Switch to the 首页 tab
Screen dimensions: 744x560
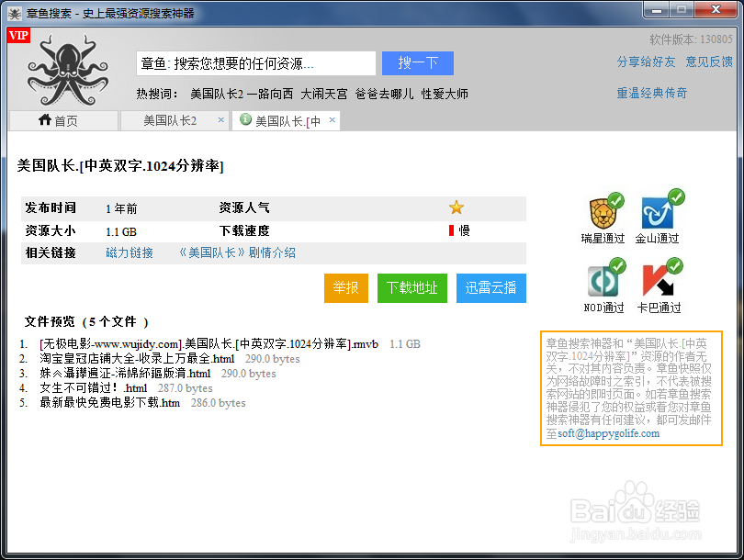pyautogui.click(x=57, y=119)
